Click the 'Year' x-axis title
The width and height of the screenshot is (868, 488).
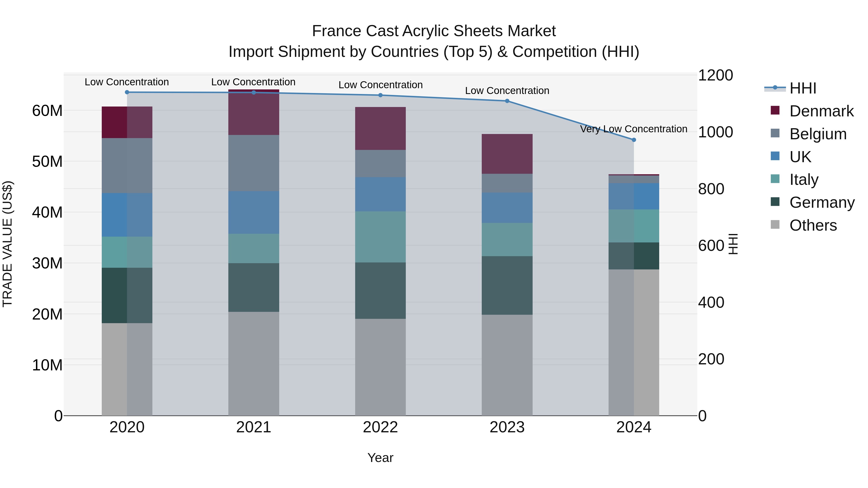click(x=380, y=458)
